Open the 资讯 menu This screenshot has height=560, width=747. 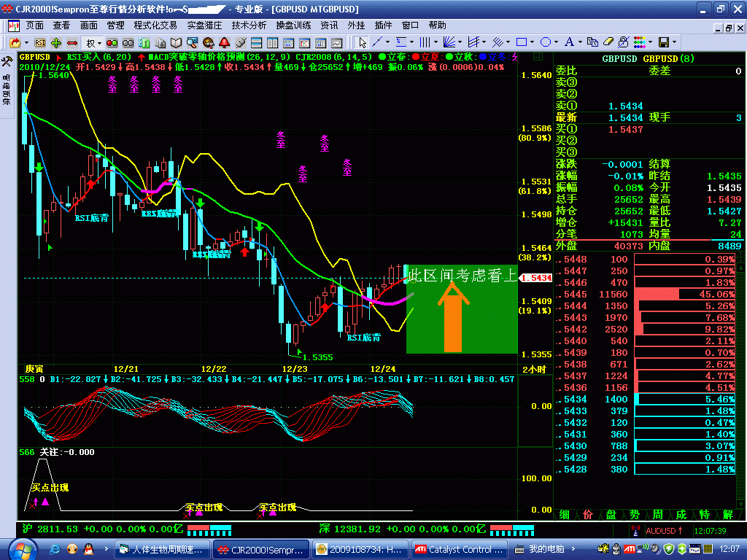coord(329,26)
